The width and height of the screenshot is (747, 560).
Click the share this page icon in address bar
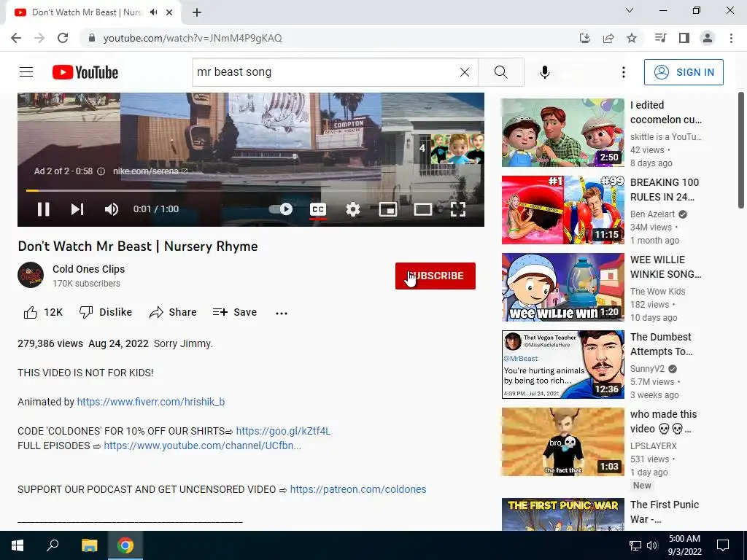pyautogui.click(x=608, y=38)
